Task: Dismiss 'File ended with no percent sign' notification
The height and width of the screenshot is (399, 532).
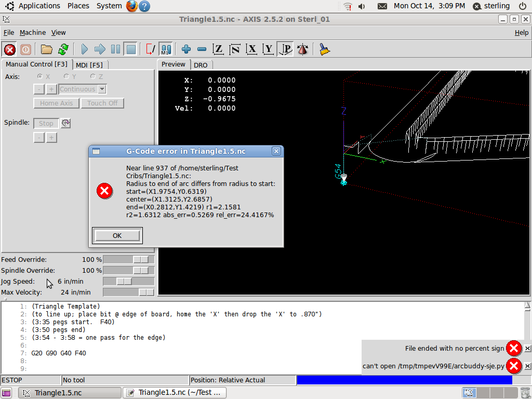Action: point(527,349)
